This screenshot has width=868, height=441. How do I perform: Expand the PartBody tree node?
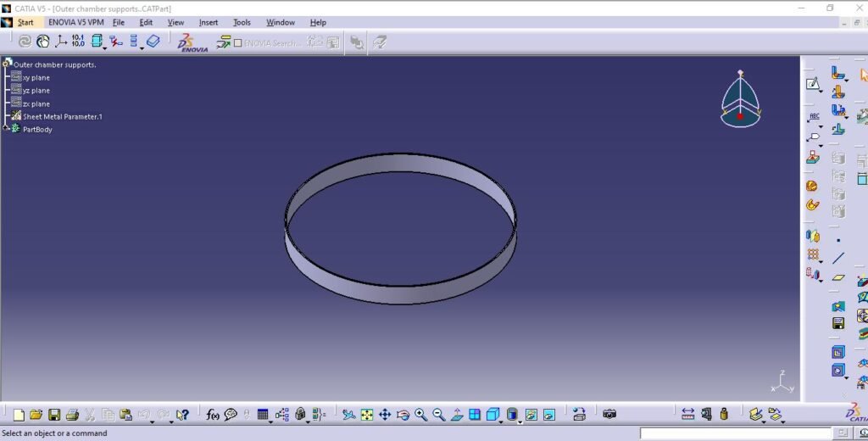click(x=6, y=129)
